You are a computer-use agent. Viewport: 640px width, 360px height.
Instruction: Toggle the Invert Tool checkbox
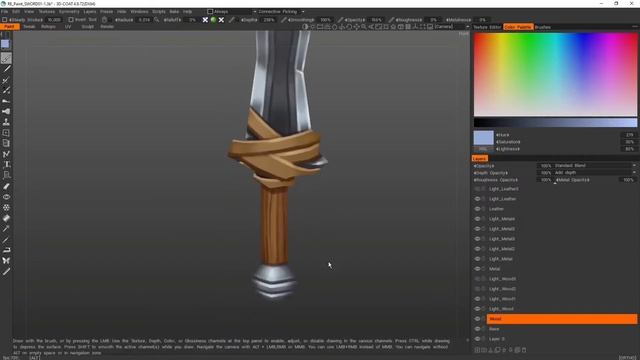click(71, 20)
